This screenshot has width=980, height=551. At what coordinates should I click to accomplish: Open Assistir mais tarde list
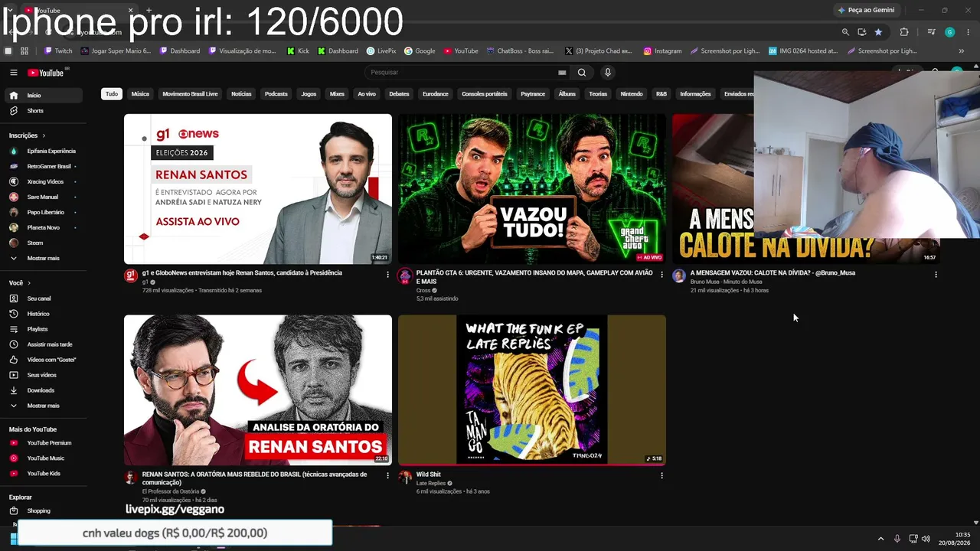[x=43, y=344]
